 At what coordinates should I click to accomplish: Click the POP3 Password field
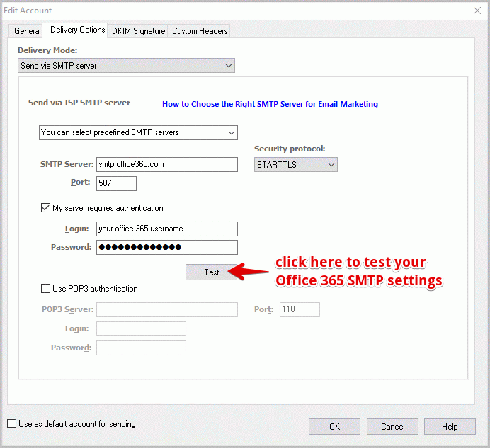click(141, 348)
